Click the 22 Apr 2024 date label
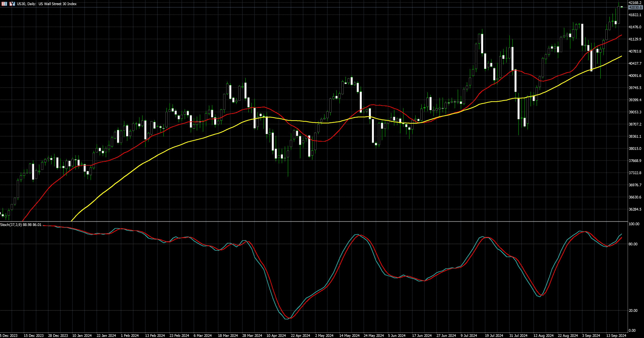 pyautogui.click(x=300, y=336)
